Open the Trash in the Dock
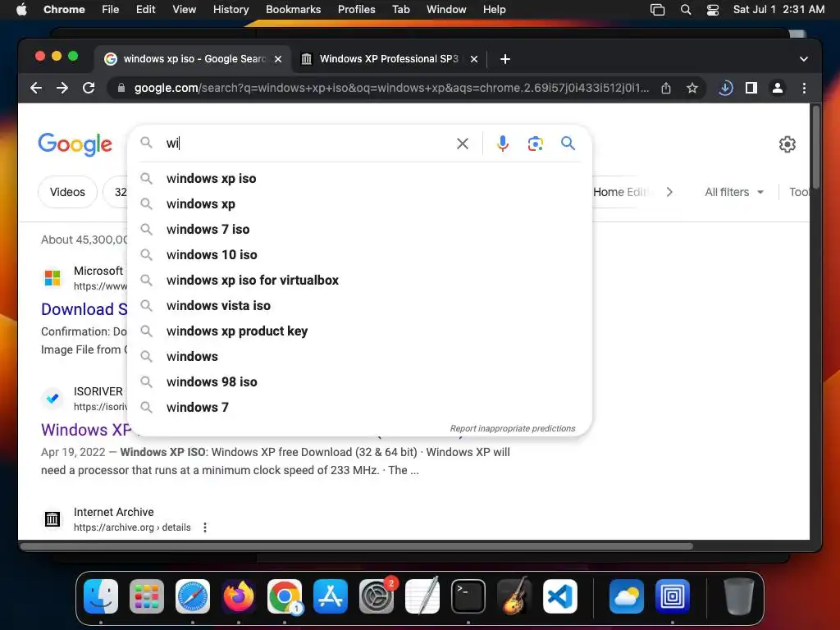 739,596
